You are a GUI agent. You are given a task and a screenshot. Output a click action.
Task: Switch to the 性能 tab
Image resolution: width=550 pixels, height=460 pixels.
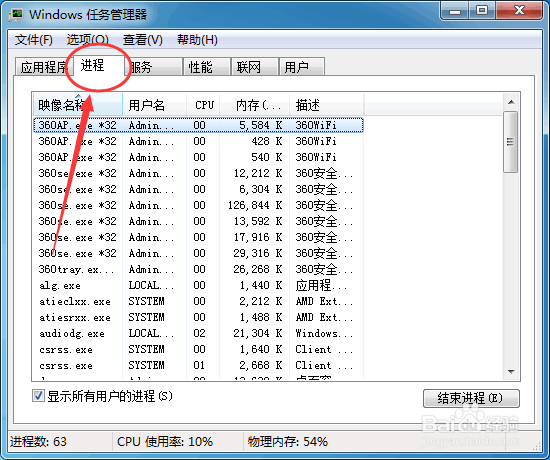point(207,67)
